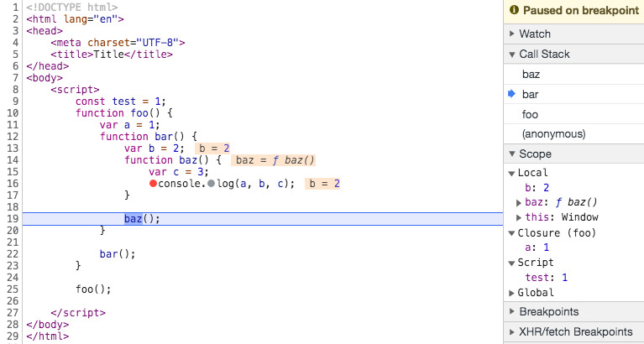Viewport: 644px width, 344px height.
Task: Click line number 9 in the gutter
Action: click(x=16, y=101)
